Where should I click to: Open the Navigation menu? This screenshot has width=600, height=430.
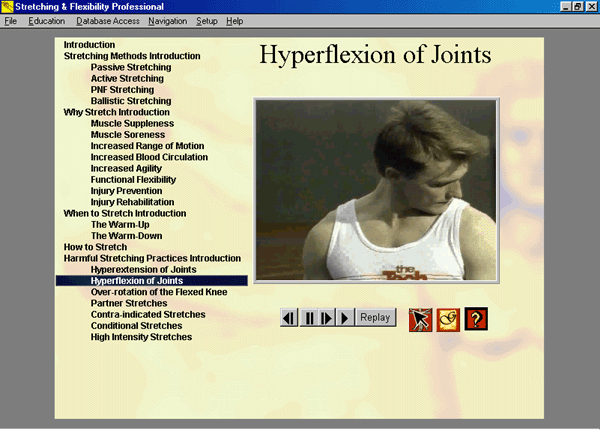tap(167, 21)
